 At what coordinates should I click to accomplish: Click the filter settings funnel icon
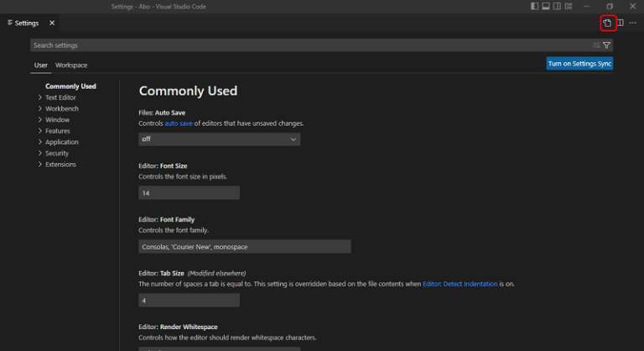pyautogui.click(x=606, y=45)
